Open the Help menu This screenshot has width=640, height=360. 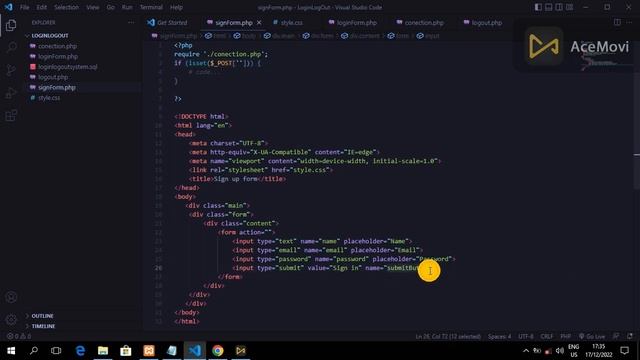coord(176,7)
